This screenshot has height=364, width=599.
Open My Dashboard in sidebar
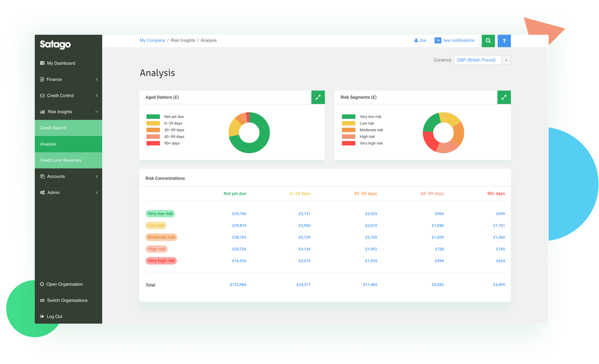[68, 63]
